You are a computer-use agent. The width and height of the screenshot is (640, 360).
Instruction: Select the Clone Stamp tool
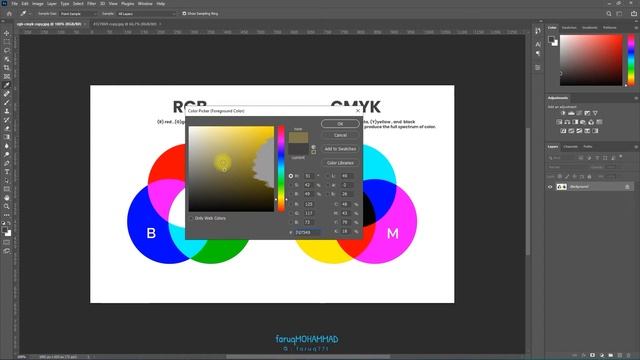7,111
